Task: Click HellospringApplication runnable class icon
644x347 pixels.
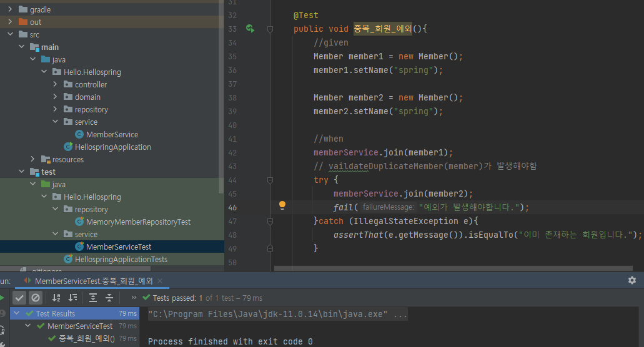Action: 68,147
